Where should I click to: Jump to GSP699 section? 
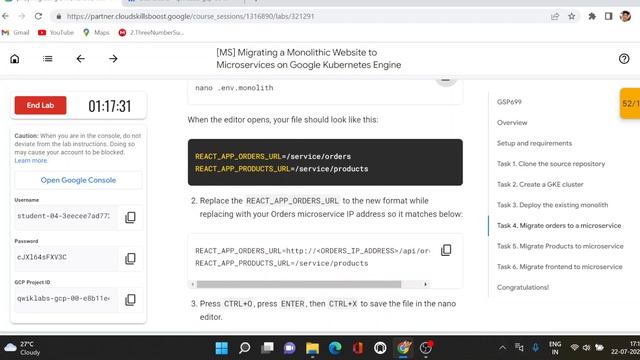tap(509, 102)
